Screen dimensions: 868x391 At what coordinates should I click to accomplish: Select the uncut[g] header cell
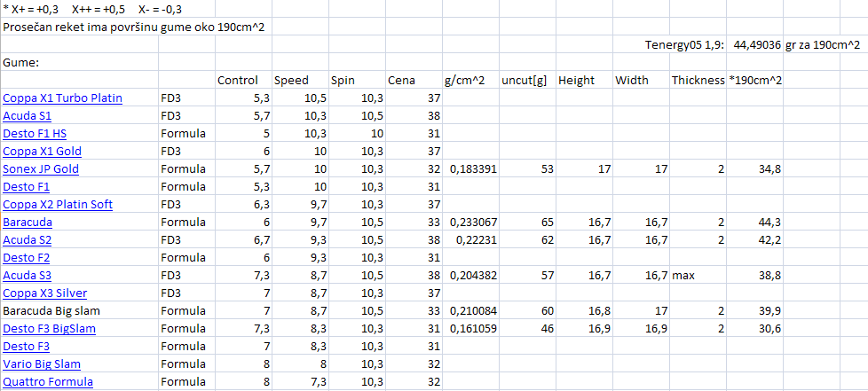pyautogui.click(x=527, y=81)
